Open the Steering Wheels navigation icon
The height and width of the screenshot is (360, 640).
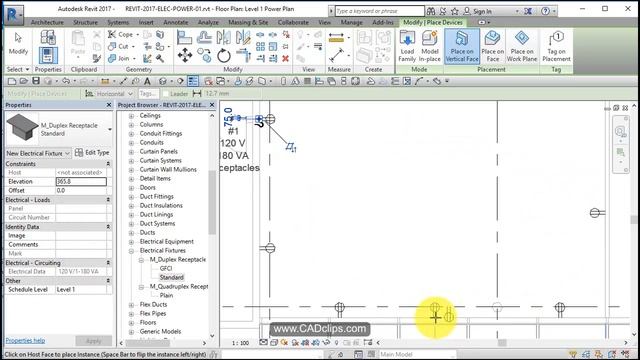(x=620, y=131)
